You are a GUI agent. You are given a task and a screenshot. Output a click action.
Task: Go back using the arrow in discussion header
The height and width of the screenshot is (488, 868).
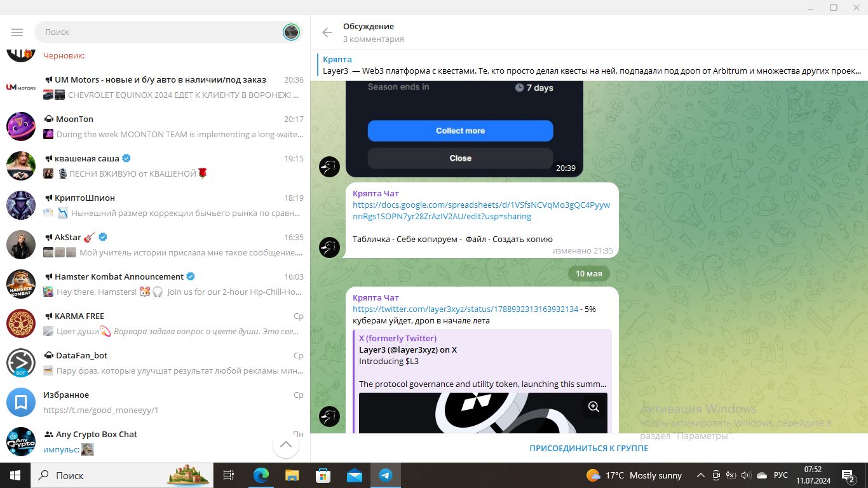click(327, 32)
